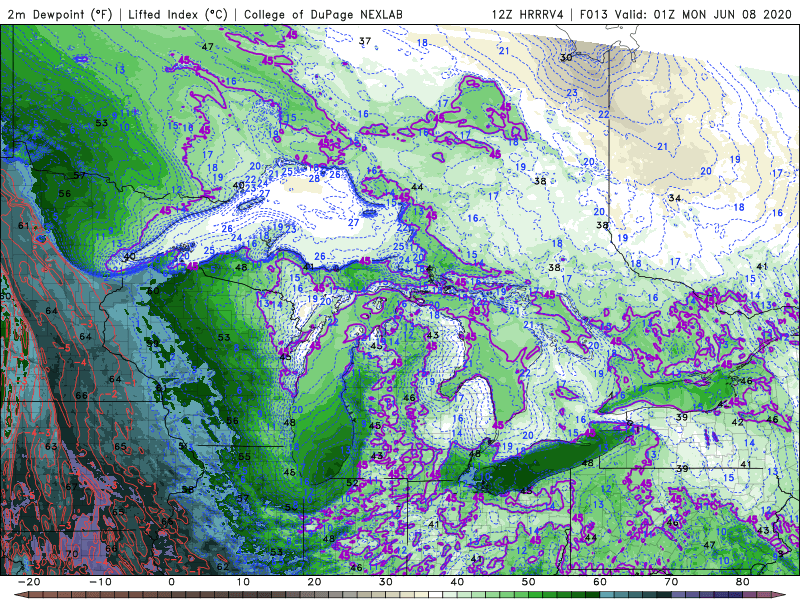Click the black '34' dewpoint value on map

[674, 198]
